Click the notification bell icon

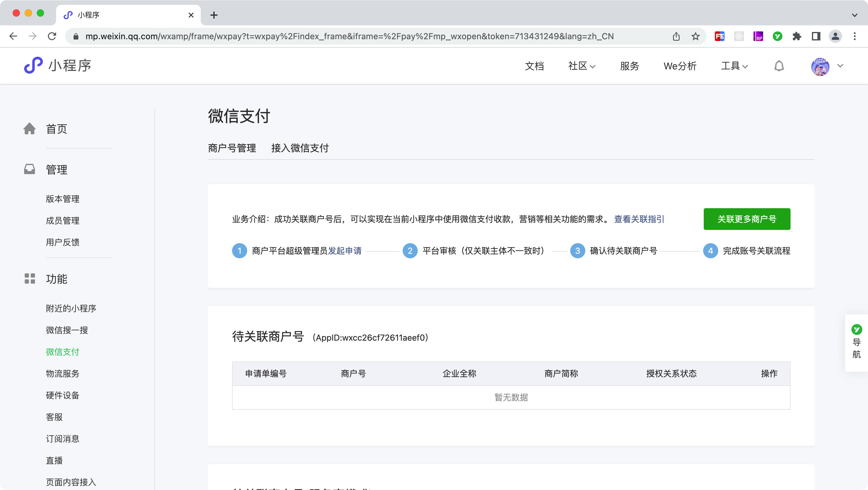pyautogui.click(x=779, y=66)
